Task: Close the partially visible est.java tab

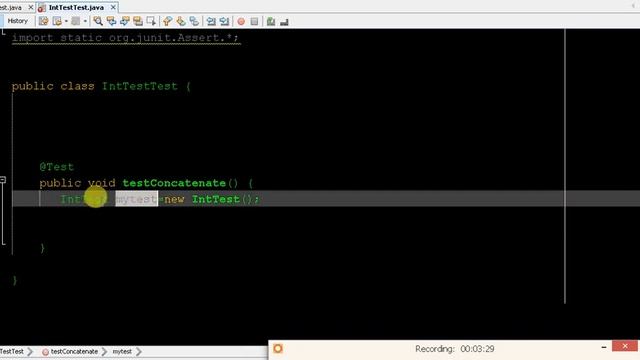Action: [31, 7]
